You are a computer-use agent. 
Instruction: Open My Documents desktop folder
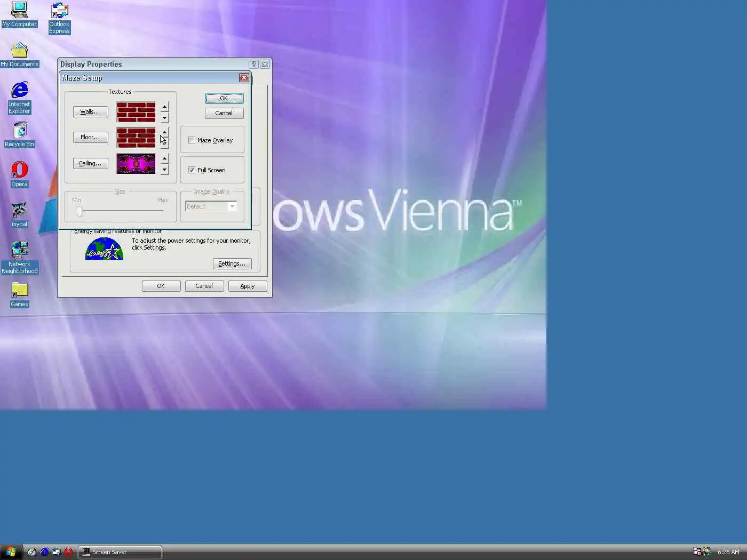point(19,55)
